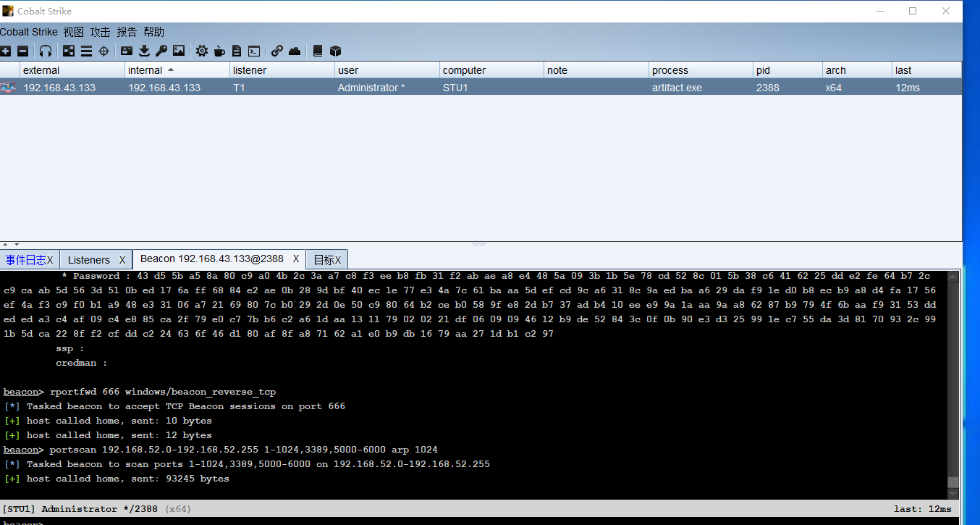Open the help book icon
This screenshot has height=525, width=980.
(x=318, y=51)
